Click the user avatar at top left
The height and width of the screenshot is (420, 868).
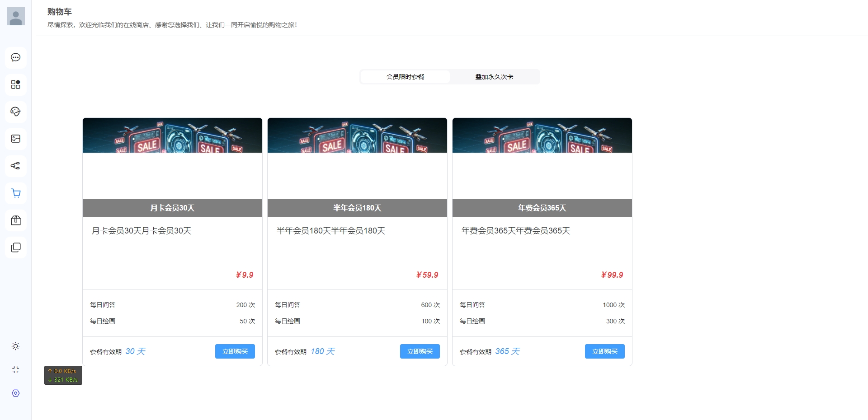tap(16, 16)
